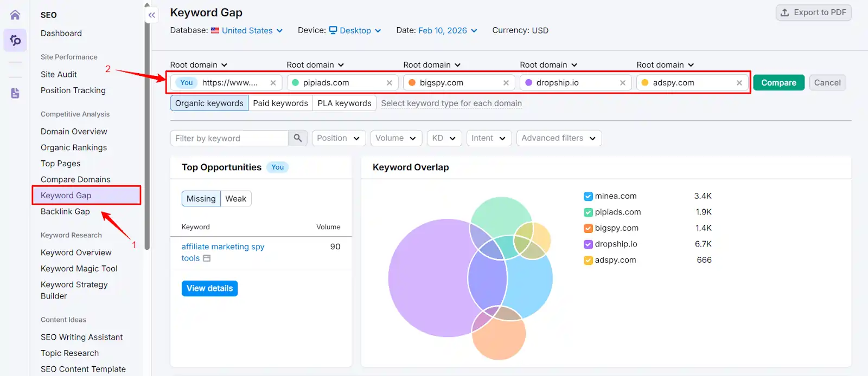Open Topic Research in sidebar

[70, 353]
